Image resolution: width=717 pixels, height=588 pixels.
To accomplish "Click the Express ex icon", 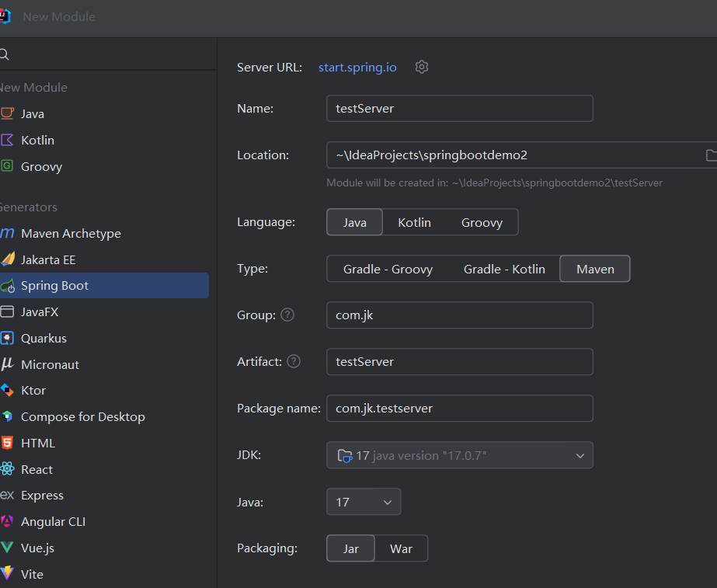I will [x=7, y=496].
